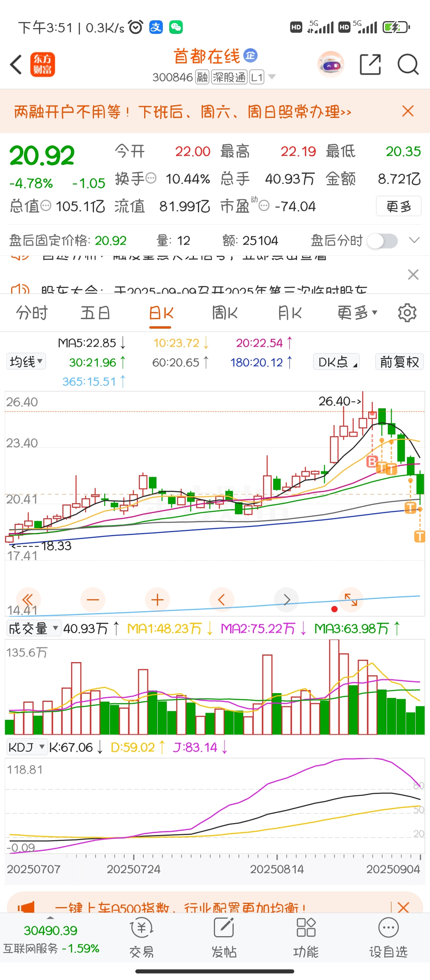Image resolution: width=430 pixels, height=980 pixels.
Task: Open the search magnifier icon
Action: pos(408,64)
